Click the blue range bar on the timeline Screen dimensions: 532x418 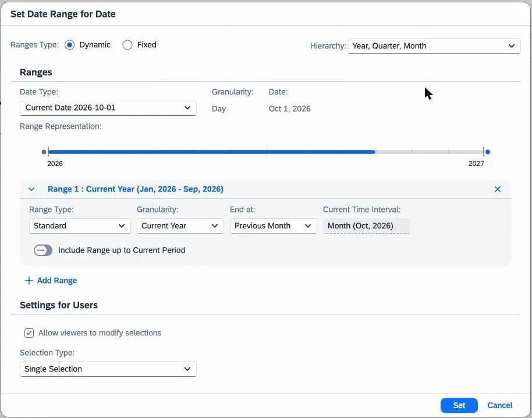212,152
